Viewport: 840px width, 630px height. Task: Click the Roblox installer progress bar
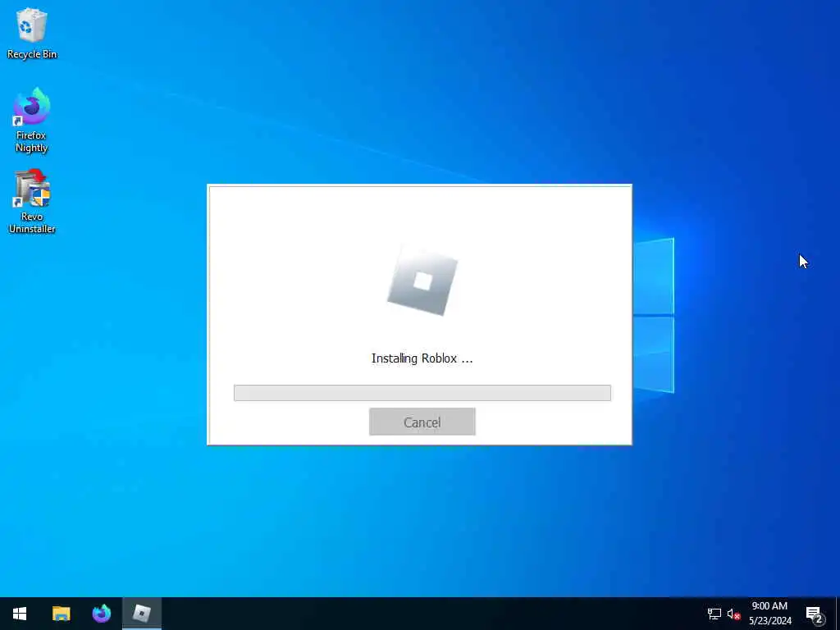[x=422, y=393]
